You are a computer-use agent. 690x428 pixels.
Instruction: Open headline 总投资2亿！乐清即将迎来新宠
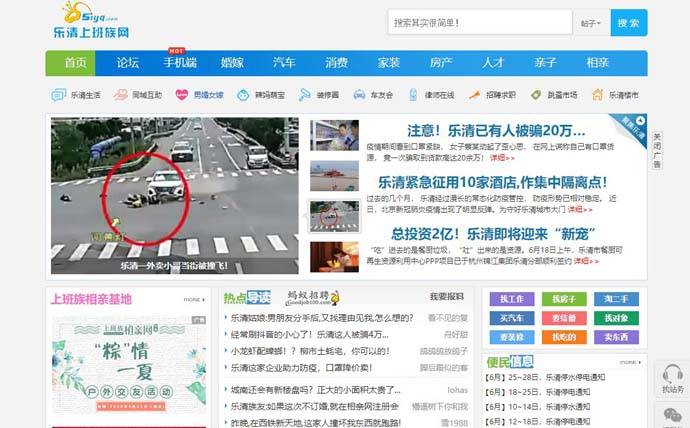493,234
